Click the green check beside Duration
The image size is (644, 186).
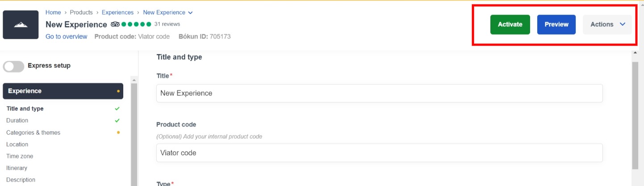(117, 120)
